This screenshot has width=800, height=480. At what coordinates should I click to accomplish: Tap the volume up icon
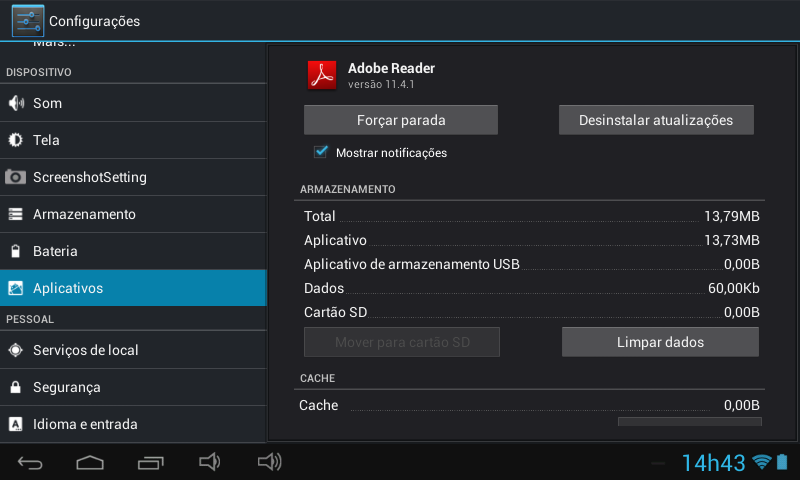coord(270,462)
